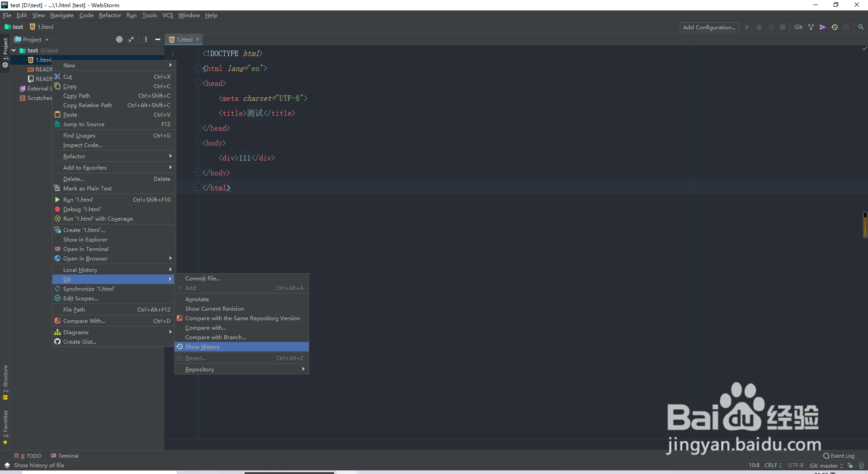The width and height of the screenshot is (868, 474).
Task: Click the Git revert icon in toolbar
Action: click(x=846, y=27)
